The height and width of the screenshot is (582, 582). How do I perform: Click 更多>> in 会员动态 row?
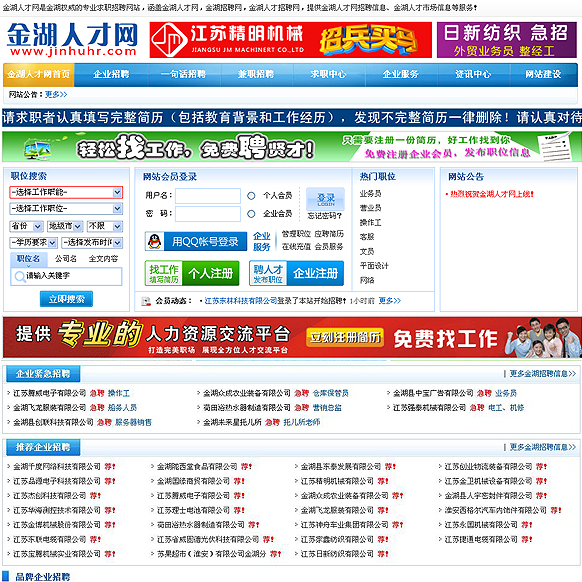389,301
